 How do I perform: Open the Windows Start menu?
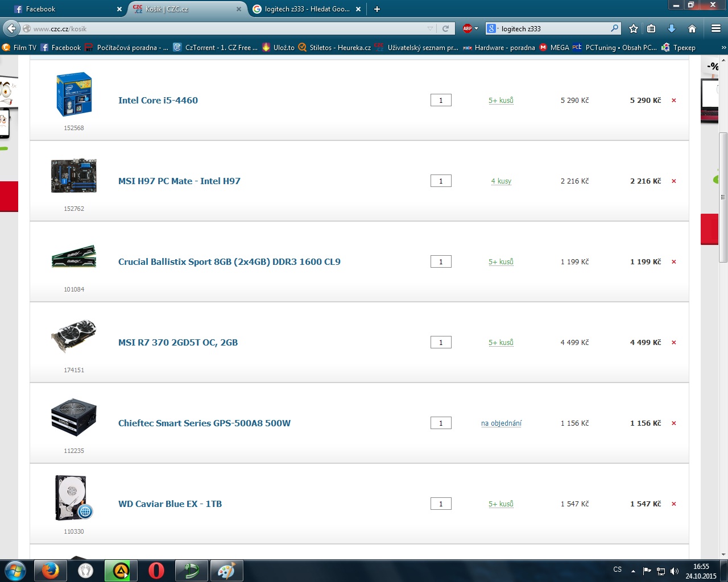(x=15, y=571)
